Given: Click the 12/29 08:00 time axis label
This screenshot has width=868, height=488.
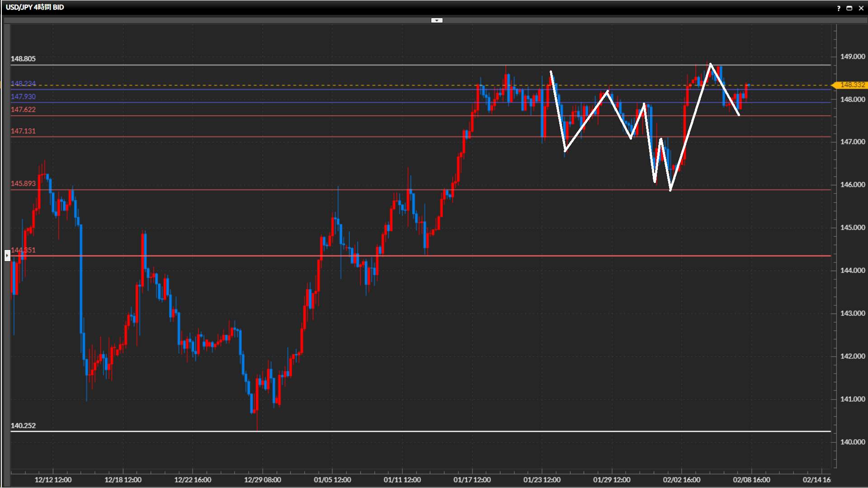Looking at the screenshot, I should click(262, 480).
